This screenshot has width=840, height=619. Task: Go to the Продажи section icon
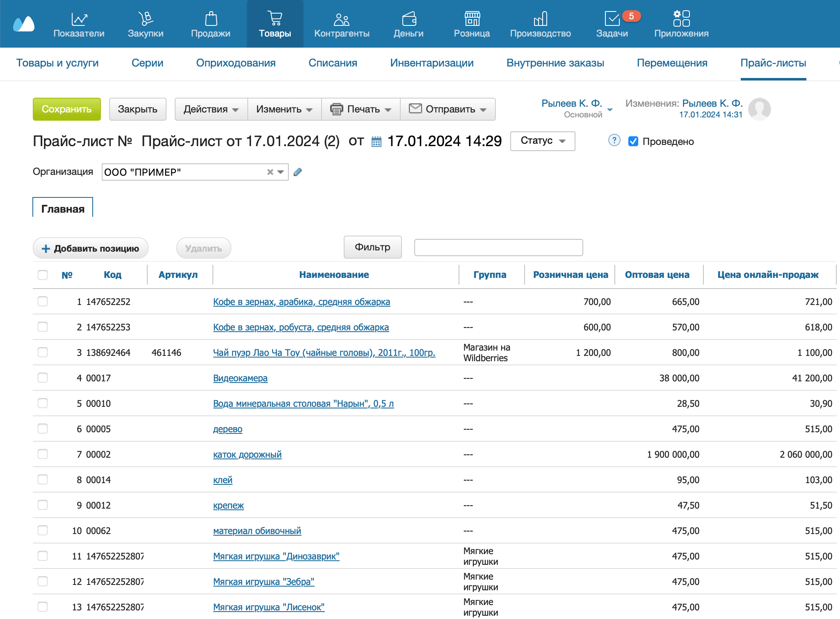pos(210,19)
